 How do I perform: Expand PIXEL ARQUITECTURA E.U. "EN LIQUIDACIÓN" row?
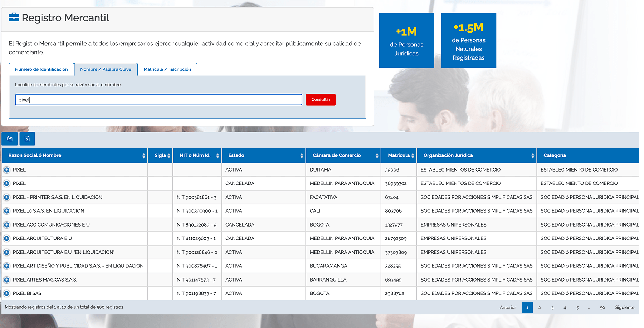click(6, 252)
